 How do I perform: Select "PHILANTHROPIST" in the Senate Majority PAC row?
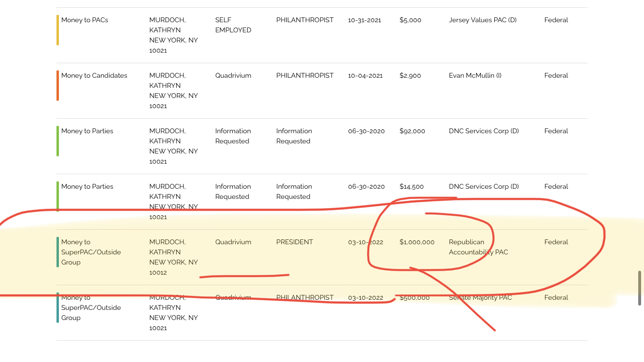pyautogui.click(x=305, y=298)
